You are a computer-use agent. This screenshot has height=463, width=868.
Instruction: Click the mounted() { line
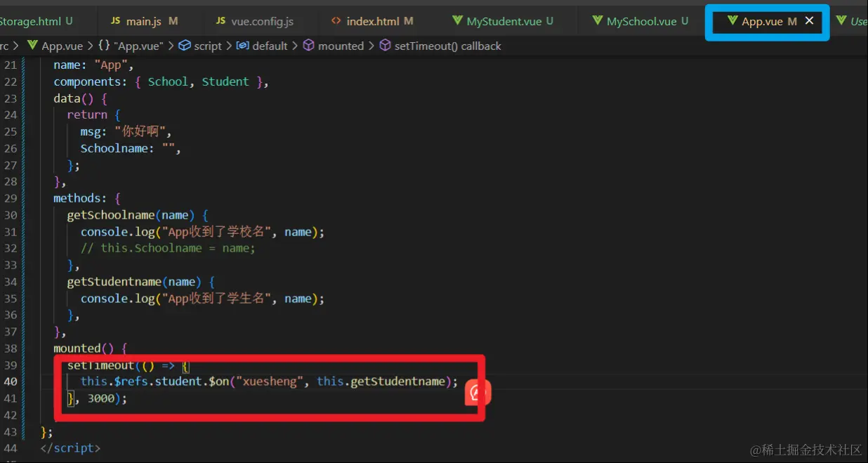pyautogui.click(x=90, y=348)
